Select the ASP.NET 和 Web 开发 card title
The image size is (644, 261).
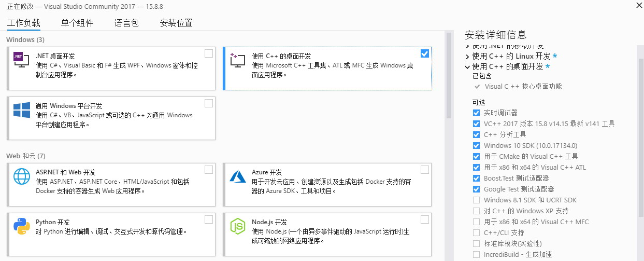(x=66, y=172)
